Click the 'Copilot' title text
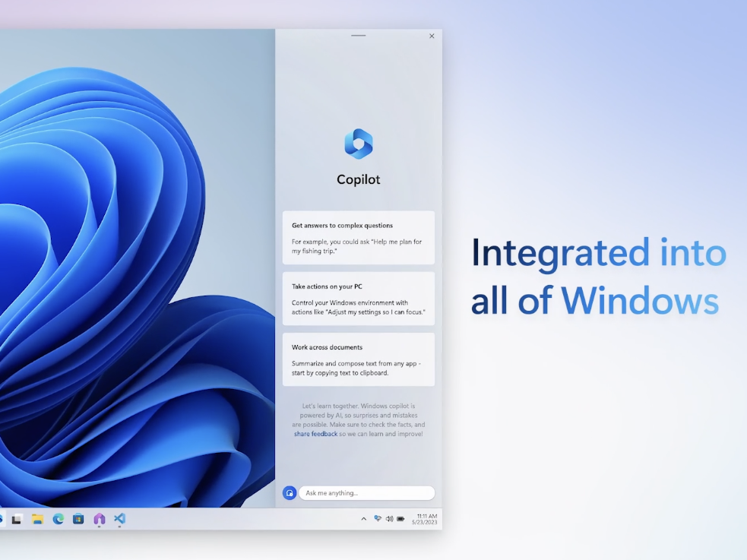The width and height of the screenshot is (747, 560). 358,179
